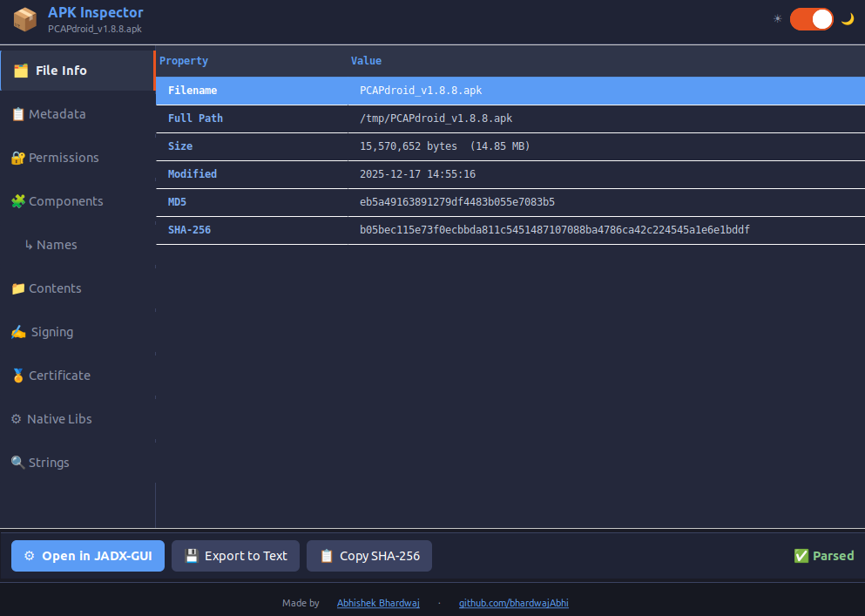Select the Filename row label

(x=193, y=91)
